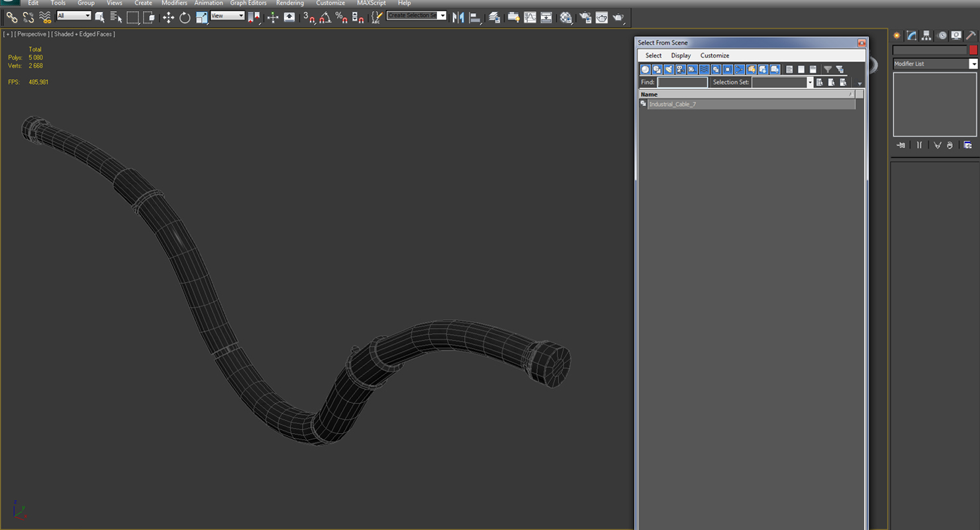This screenshot has height=530, width=980.
Task: Choose Rectangular Selection Region tool
Action: (133, 17)
